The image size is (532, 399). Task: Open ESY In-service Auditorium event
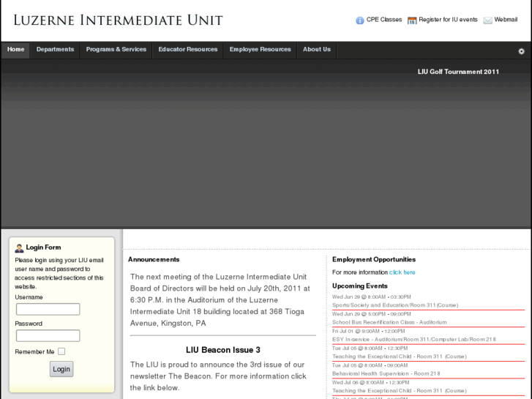414,339
